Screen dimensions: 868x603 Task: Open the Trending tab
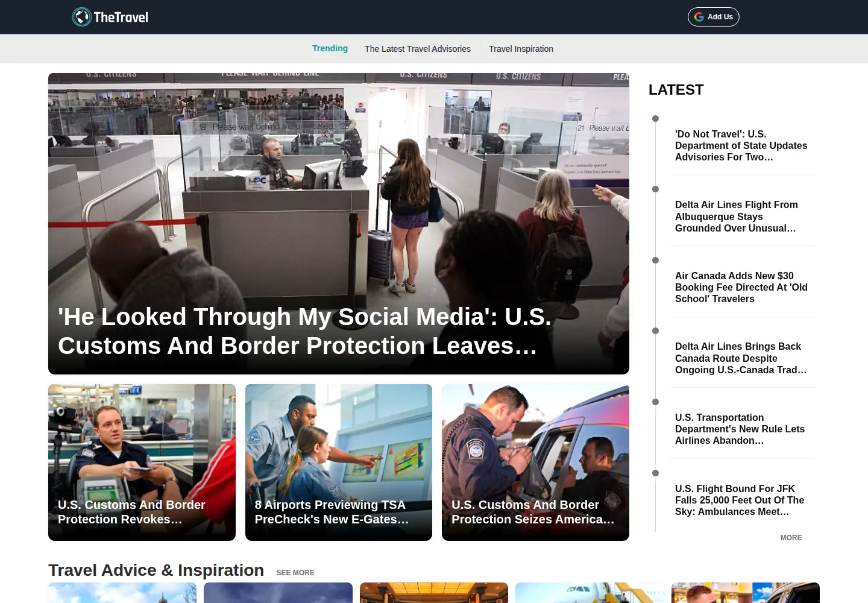click(330, 48)
